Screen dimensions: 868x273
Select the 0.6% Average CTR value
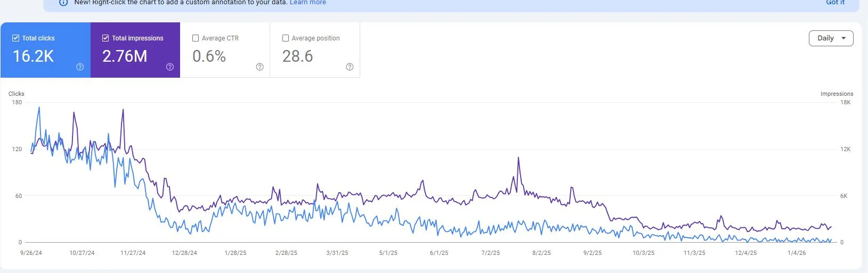point(209,56)
